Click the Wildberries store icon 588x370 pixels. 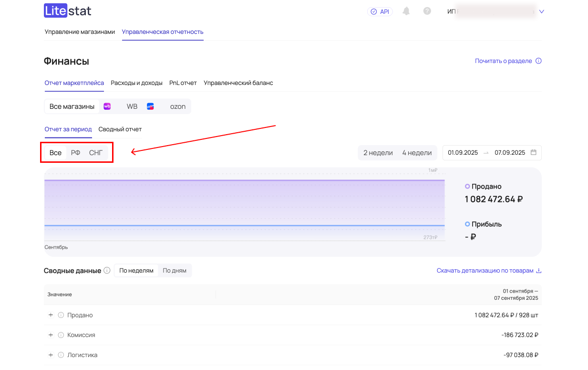[107, 106]
